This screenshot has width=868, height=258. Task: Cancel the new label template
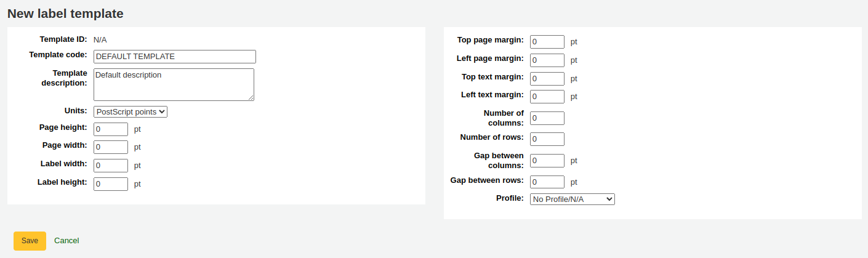pyautogui.click(x=66, y=241)
